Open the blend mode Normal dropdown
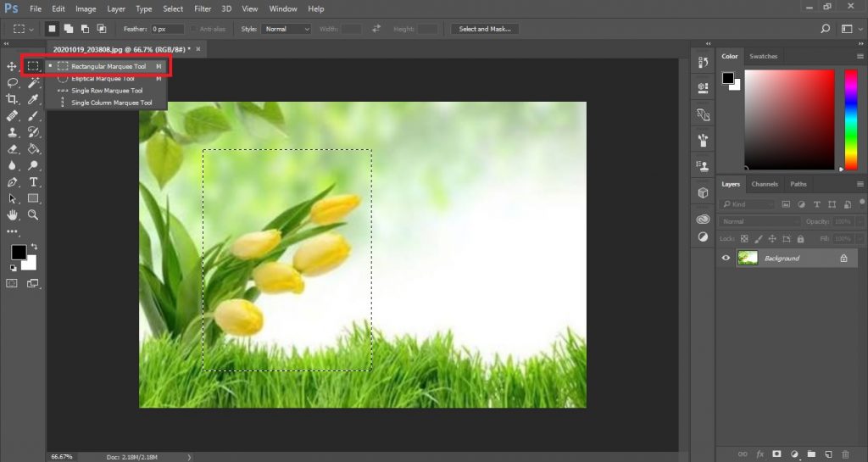The image size is (868, 462). point(759,221)
